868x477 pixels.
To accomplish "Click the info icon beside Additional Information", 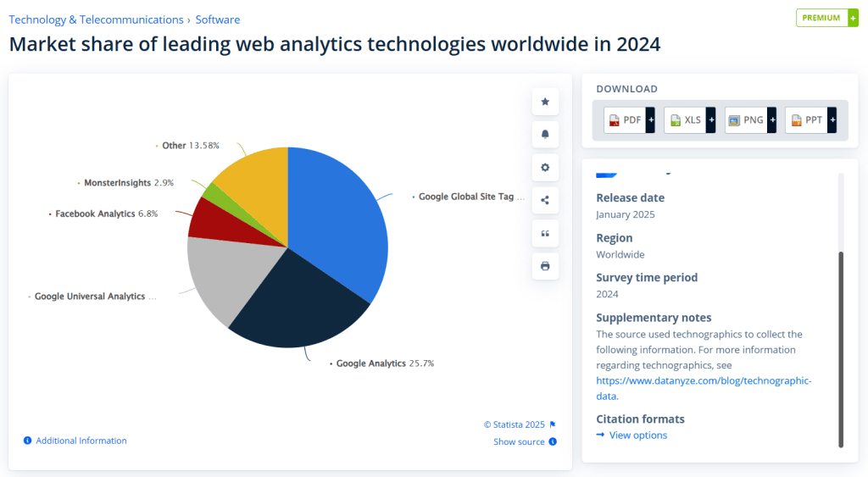I will coord(28,441).
